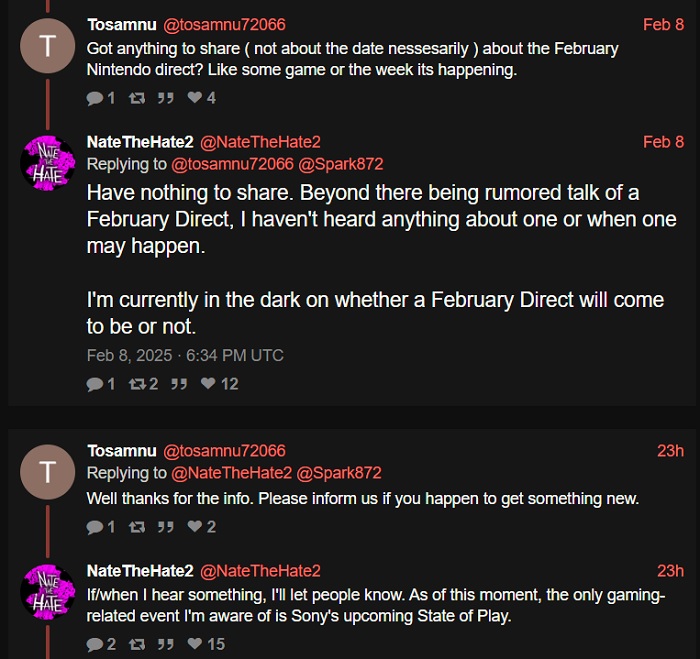Open @NateTheHate2 mention in Tosamnu's thanks reply
The width and height of the screenshot is (700, 659).
[x=232, y=473]
